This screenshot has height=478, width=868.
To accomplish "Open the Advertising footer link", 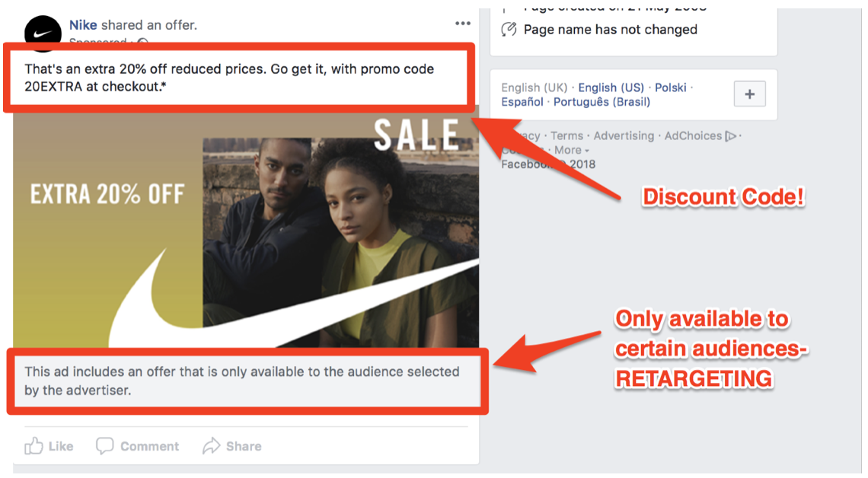I will coord(624,135).
